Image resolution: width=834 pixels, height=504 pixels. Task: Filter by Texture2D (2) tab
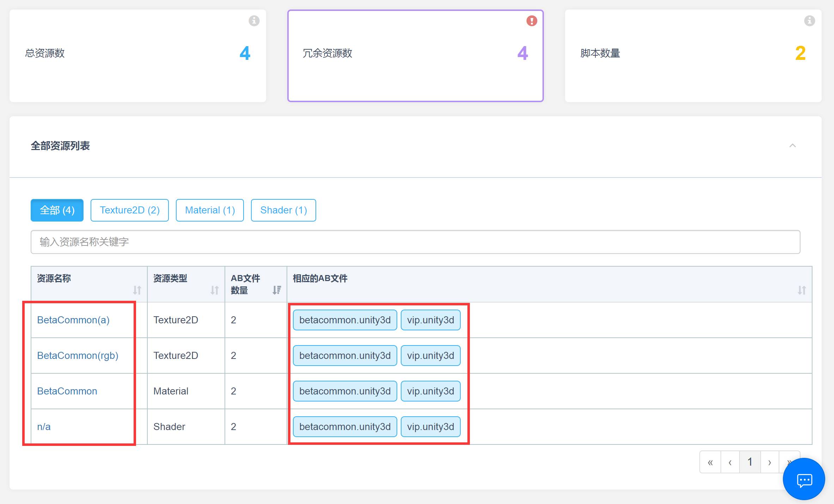(x=129, y=210)
